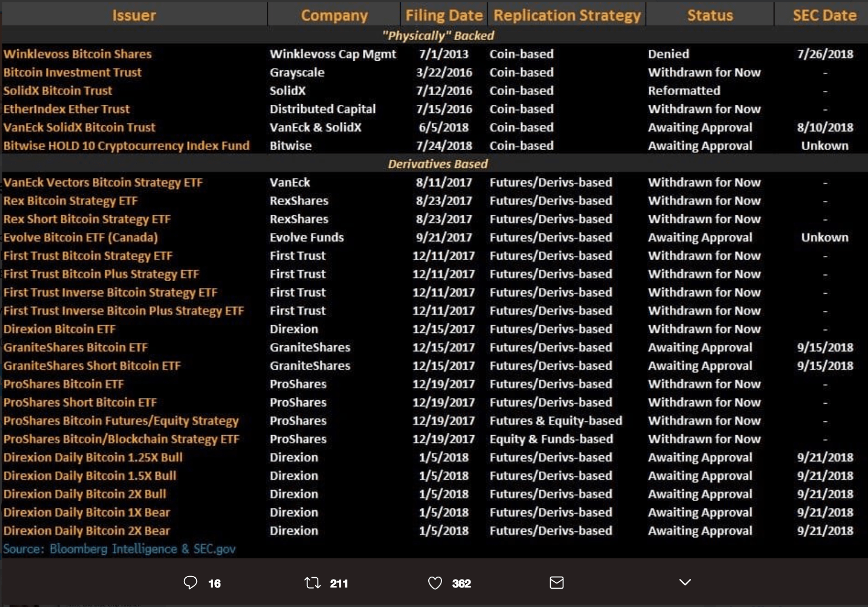Click the Reformatted status cell
The width and height of the screenshot is (868, 607).
tap(684, 90)
